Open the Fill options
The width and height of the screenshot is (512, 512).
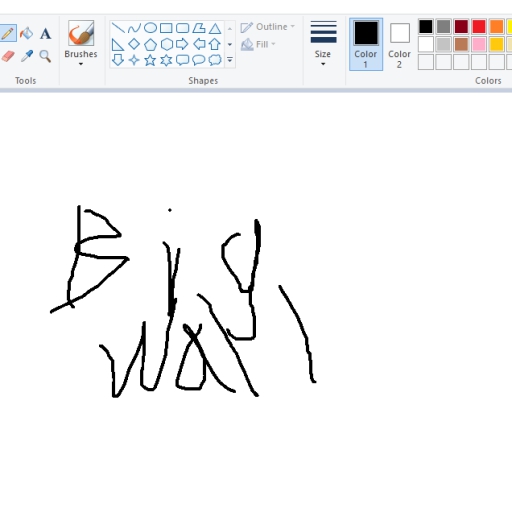point(259,44)
